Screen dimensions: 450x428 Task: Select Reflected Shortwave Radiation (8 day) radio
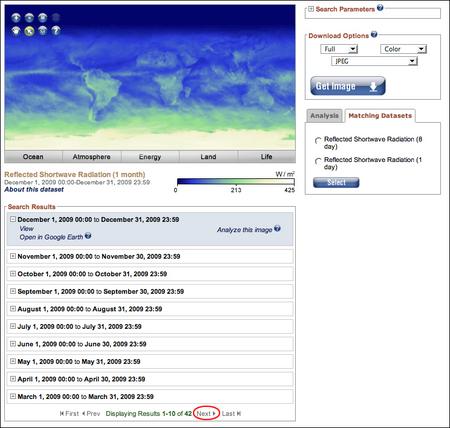click(x=318, y=141)
